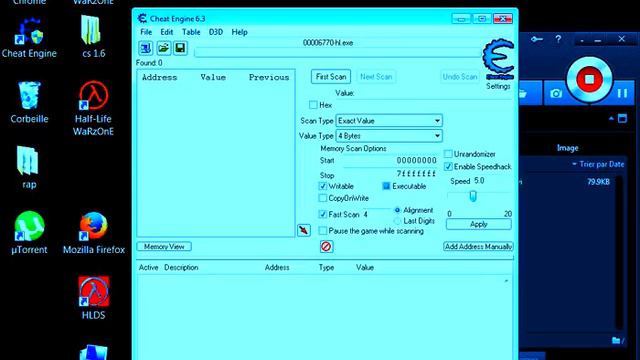Enable Pause the game while scanning
Screen dimensions: 640x360
click(322, 231)
